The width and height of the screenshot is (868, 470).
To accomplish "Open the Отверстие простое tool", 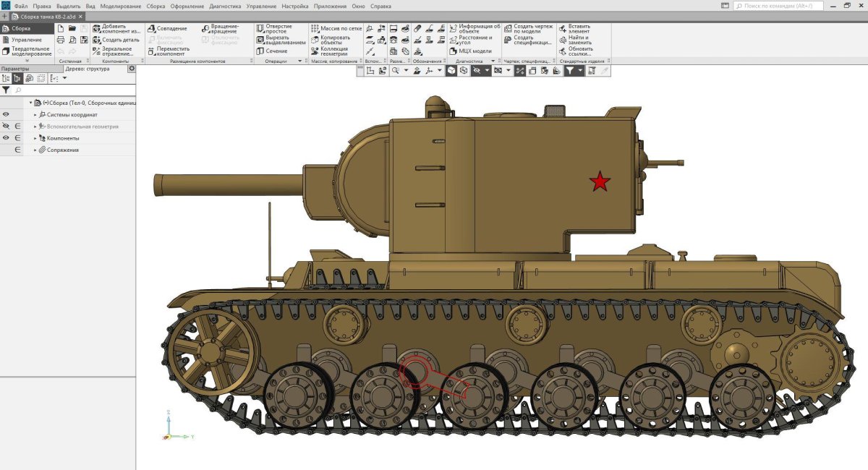I will (x=276, y=27).
